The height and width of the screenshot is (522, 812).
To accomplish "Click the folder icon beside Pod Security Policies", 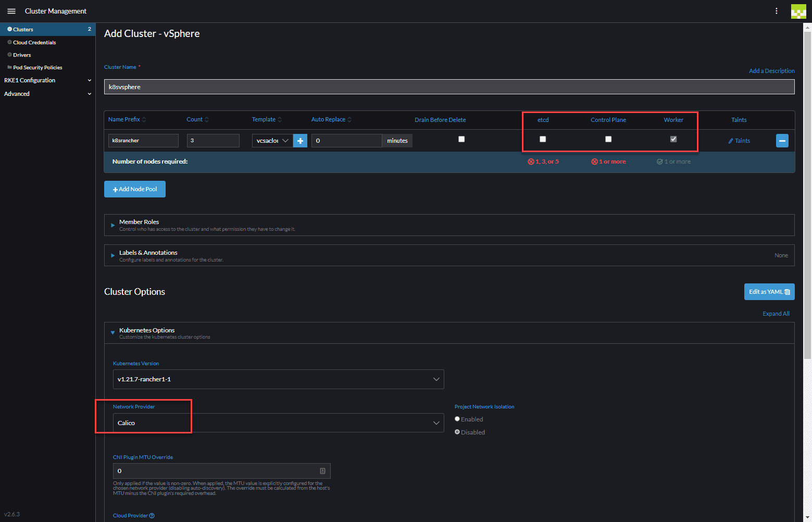I will 9,67.
